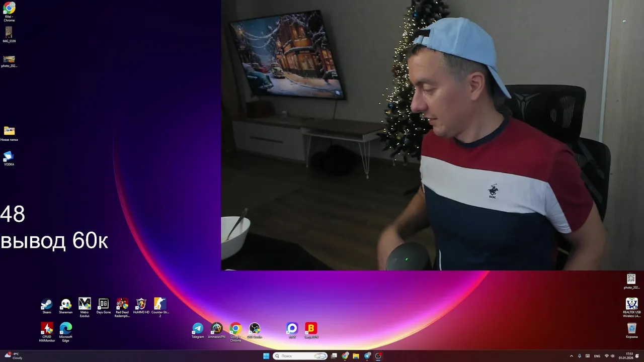Select the VanyaVPN desktop shortcut
Viewport: 644px width, 362px height.
click(311, 331)
